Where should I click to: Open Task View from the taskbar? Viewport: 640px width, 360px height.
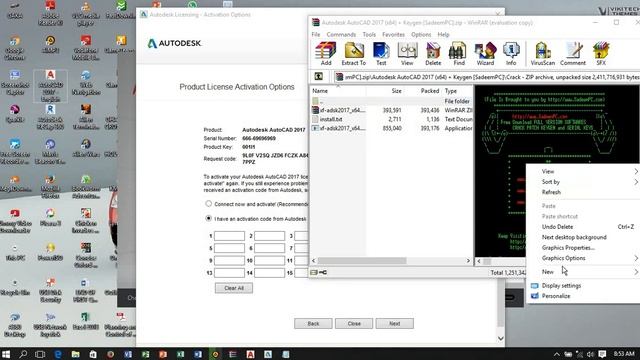click(40, 354)
